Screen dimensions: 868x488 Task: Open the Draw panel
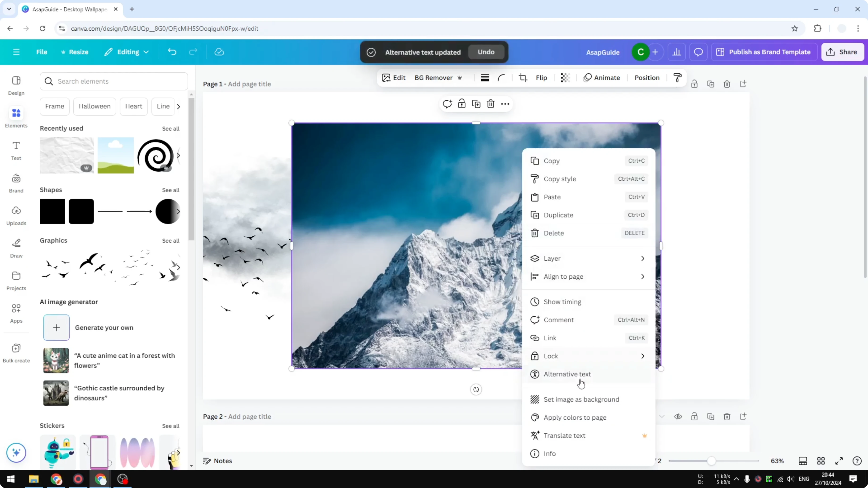pyautogui.click(x=16, y=248)
